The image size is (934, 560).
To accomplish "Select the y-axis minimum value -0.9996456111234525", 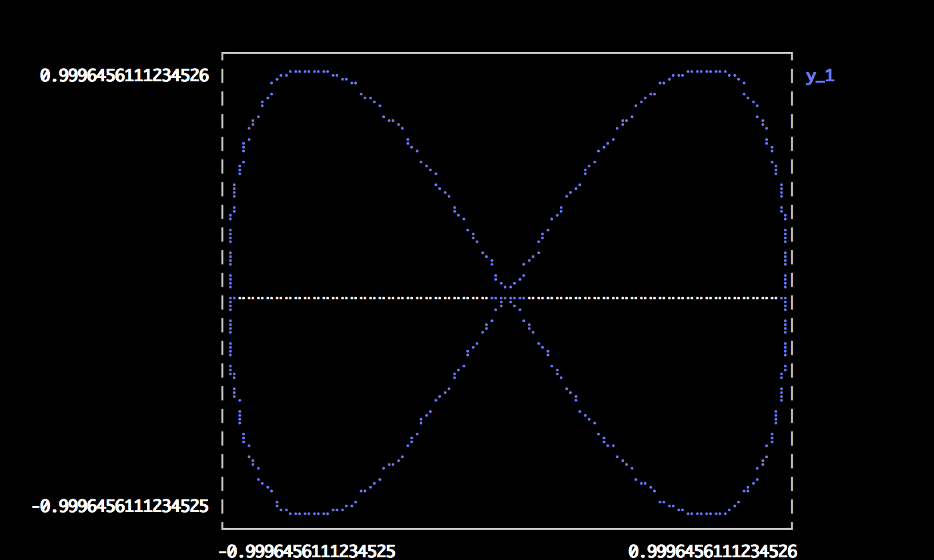I will pyautogui.click(x=120, y=507).
